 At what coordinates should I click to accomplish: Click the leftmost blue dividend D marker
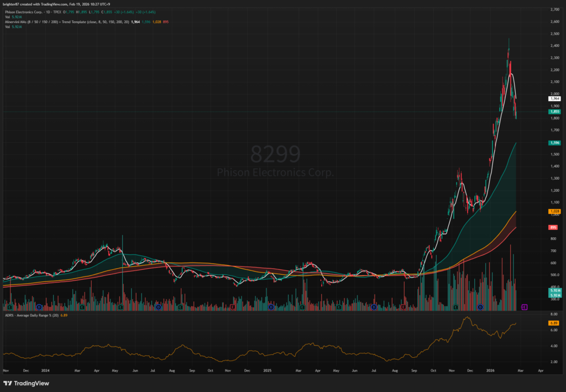coord(39,306)
